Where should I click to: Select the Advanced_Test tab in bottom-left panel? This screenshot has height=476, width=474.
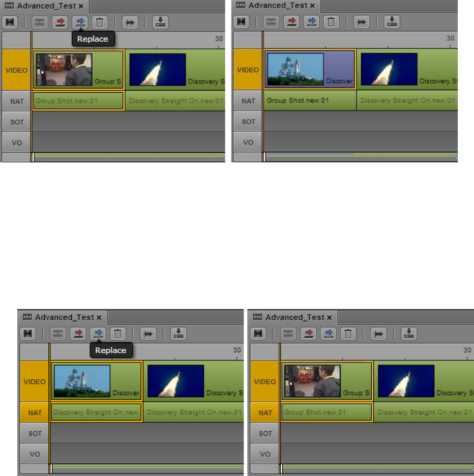pos(62,317)
